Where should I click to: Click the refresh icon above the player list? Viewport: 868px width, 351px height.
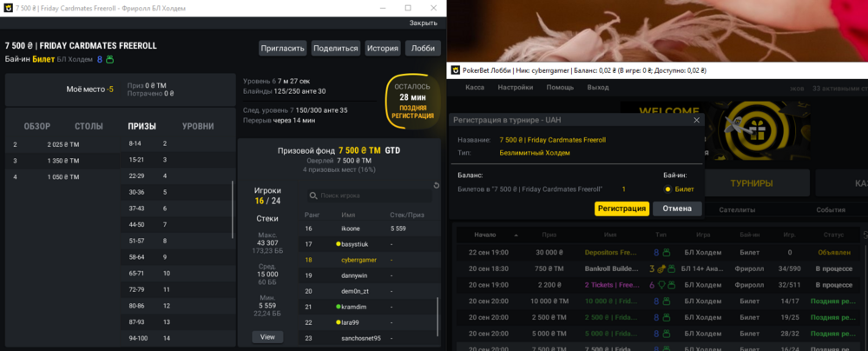pyautogui.click(x=436, y=184)
